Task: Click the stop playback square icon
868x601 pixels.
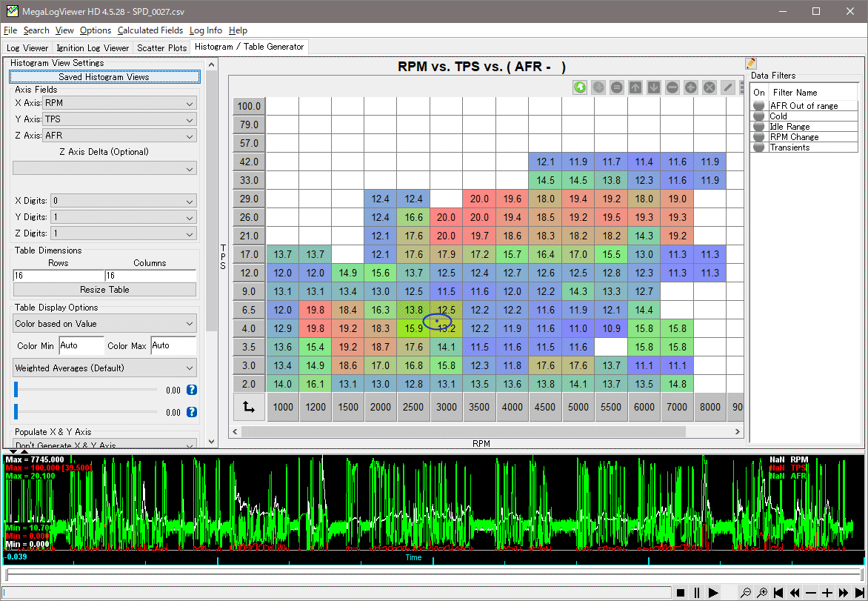Action: click(x=681, y=593)
